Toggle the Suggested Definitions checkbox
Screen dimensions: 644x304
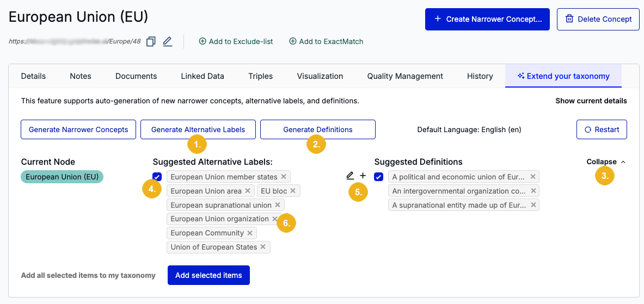coord(379,177)
